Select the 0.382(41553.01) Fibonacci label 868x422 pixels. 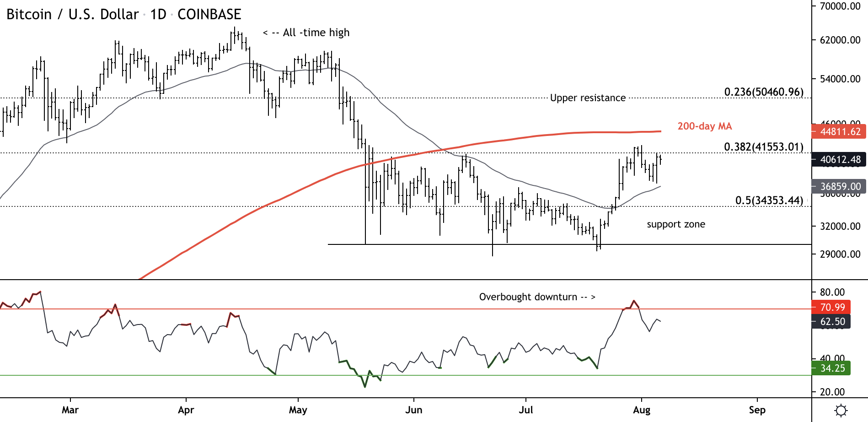click(x=764, y=147)
